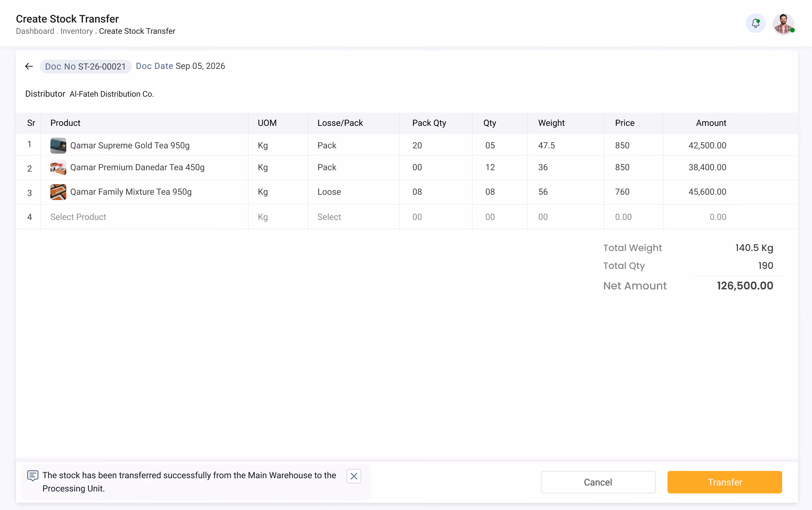Open the Losse/Pack Select dropdown in row 4
This screenshot has width=812, height=510.
[329, 217]
